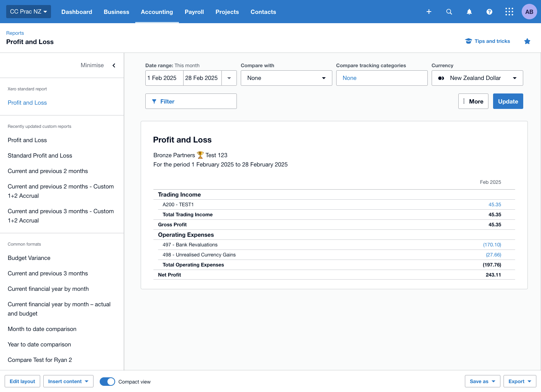Open the Payroll menu
The image size is (541, 392).
tap(194, 12)
